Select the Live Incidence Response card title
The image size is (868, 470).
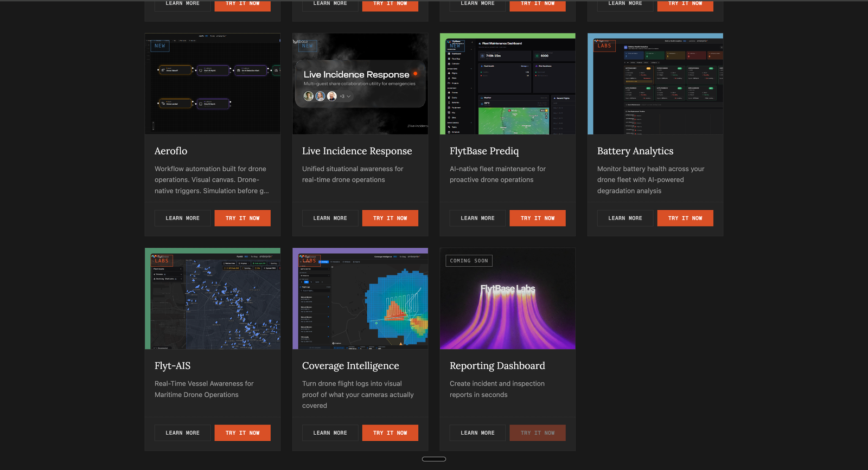coord(357,151)
